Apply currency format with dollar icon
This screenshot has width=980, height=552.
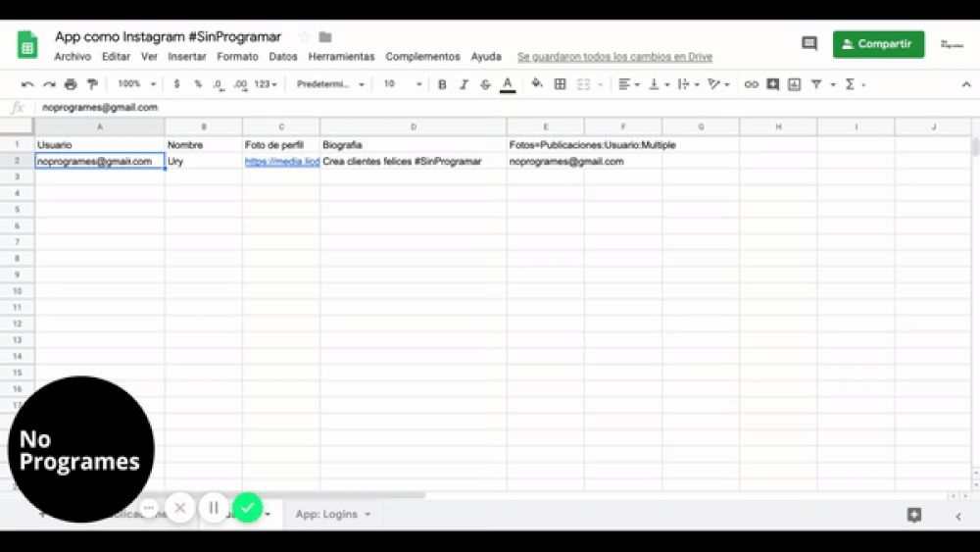pos(176,83)
